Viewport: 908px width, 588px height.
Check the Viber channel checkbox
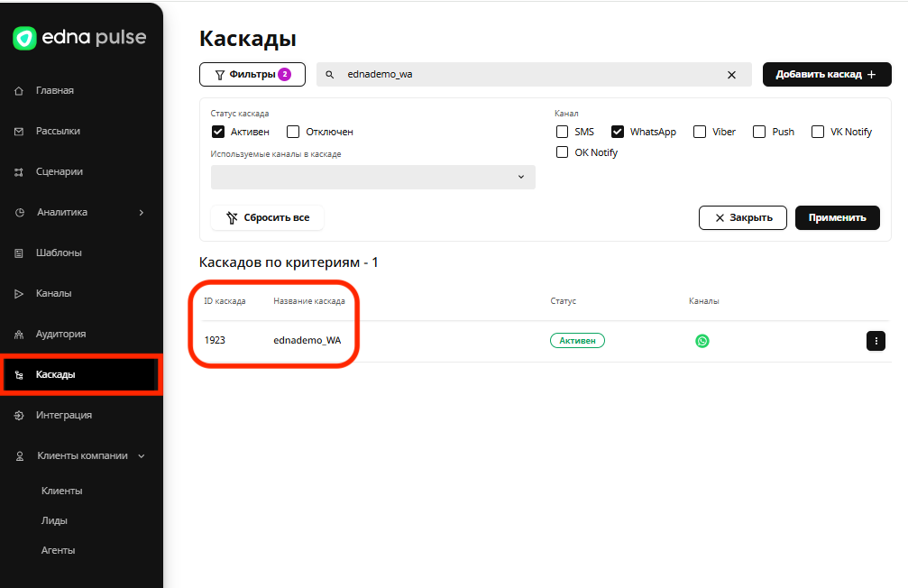[700, 132]
